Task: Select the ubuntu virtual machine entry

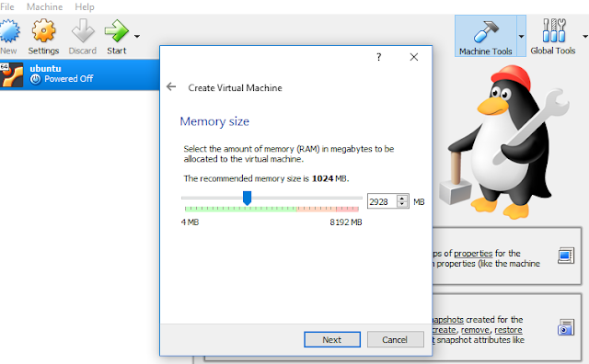Action: 80,74
